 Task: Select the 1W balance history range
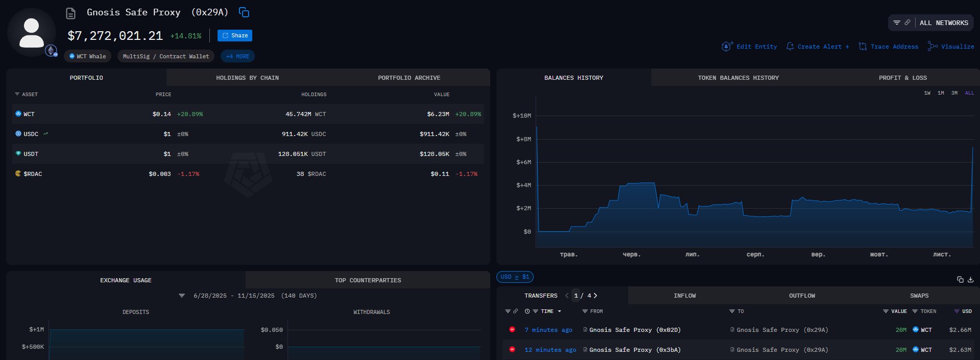click(x=927, y=93)
